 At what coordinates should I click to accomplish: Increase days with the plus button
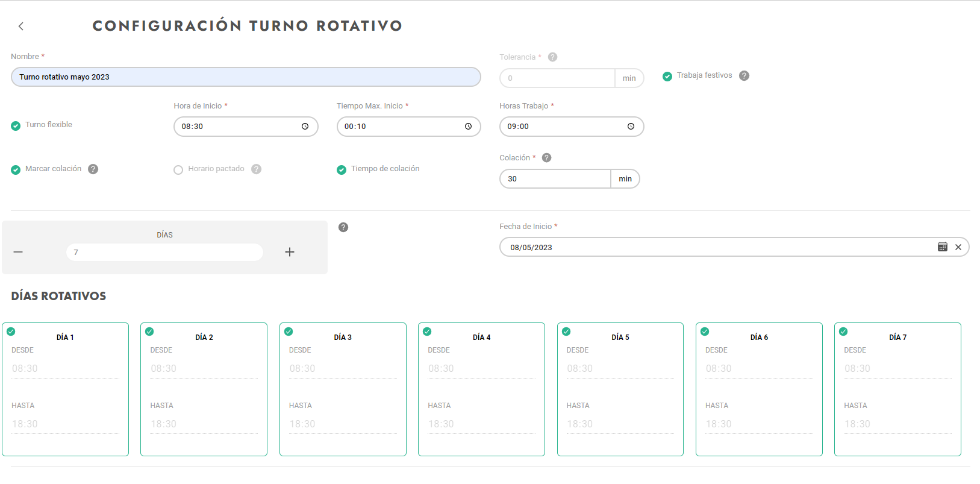(290, 252)
